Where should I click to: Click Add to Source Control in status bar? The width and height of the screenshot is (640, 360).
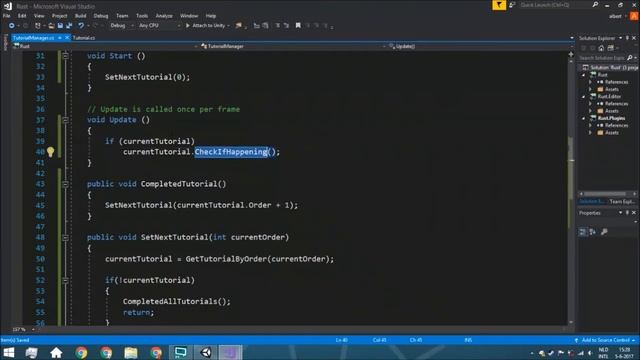605,340
